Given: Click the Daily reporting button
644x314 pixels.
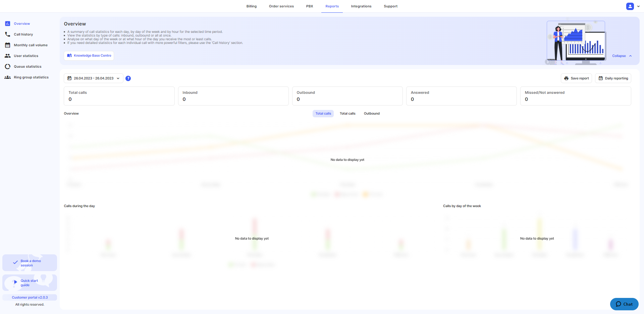Looking at the screenshot, I should tap(613, 78).
